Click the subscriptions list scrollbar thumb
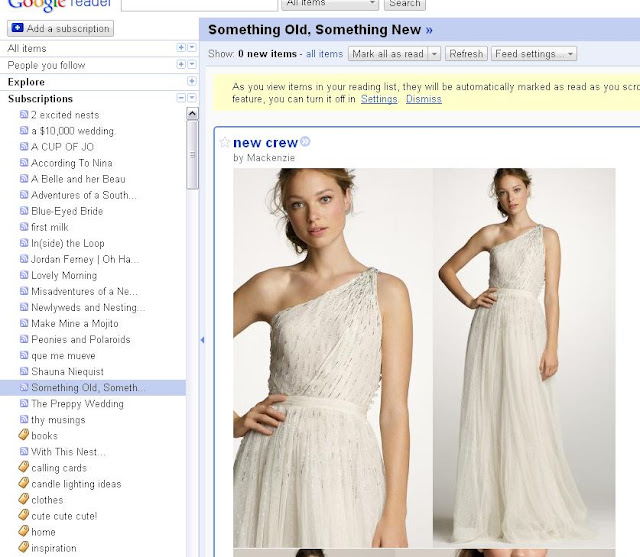 click(x=192, y=155)
